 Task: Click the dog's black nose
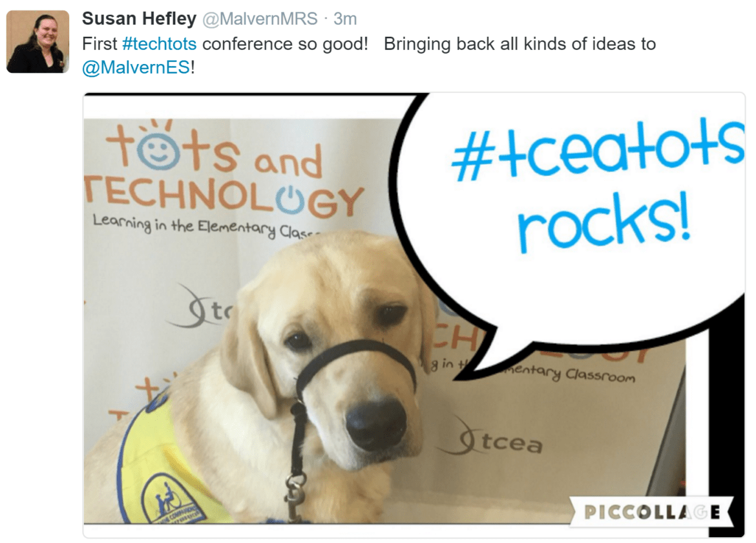click(x=377, y=423)
